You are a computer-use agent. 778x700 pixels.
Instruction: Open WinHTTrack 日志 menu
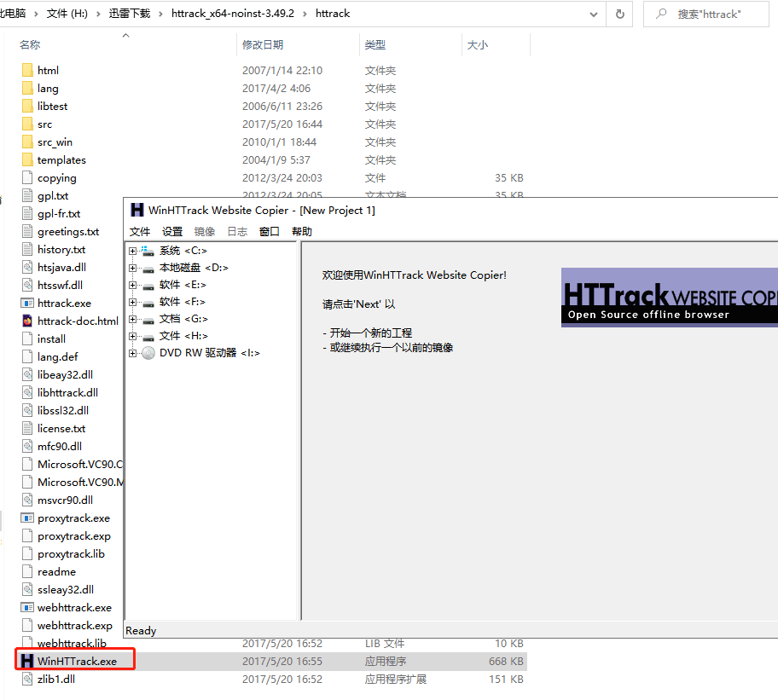tap(237, 232)
